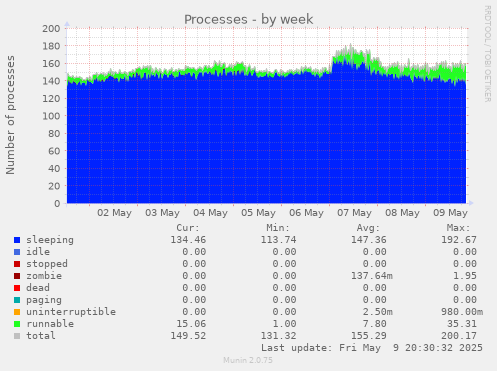Viewport: 497px width, 371px height.
Task: Click uninterruptible average value 2.50m
Action: 378,312
